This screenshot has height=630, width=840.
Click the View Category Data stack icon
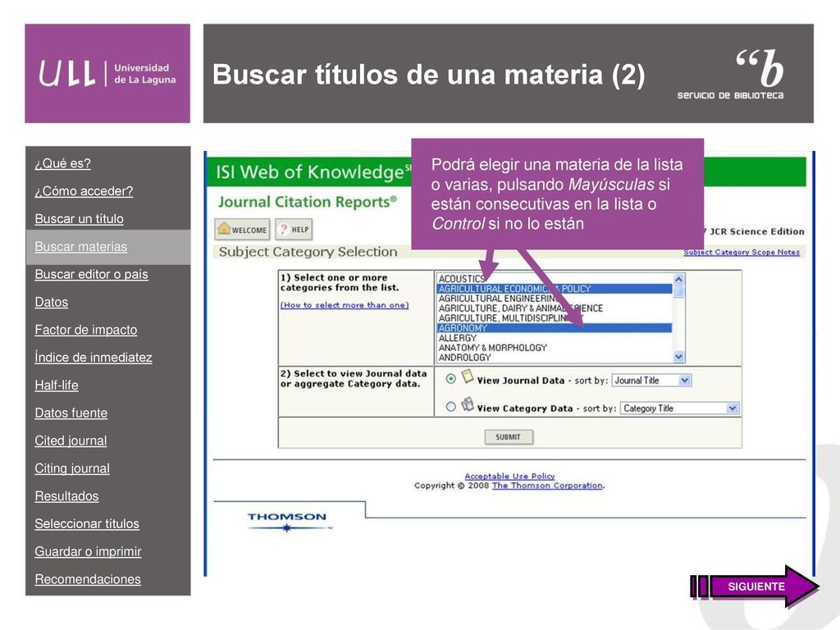click(468, 404)
